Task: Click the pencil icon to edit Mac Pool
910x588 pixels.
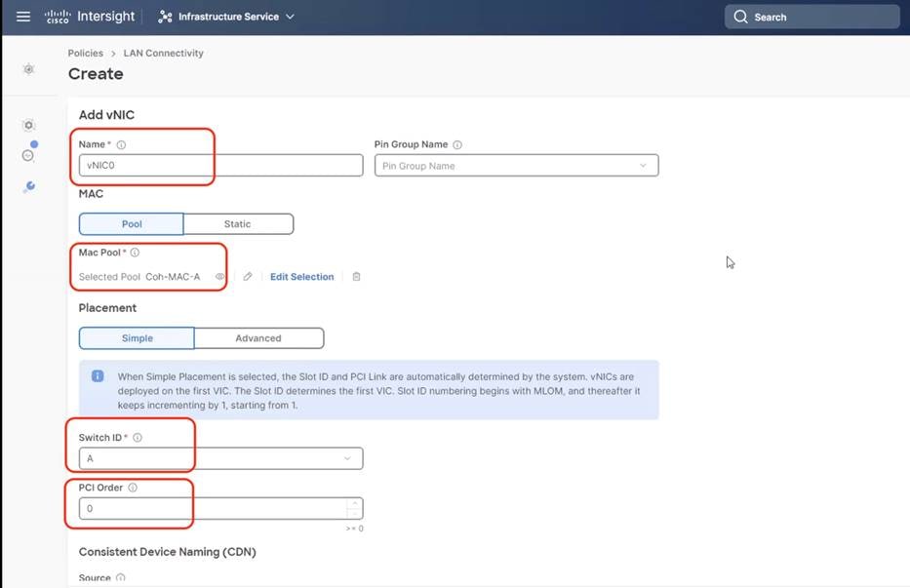Action: tap(247, 276)
